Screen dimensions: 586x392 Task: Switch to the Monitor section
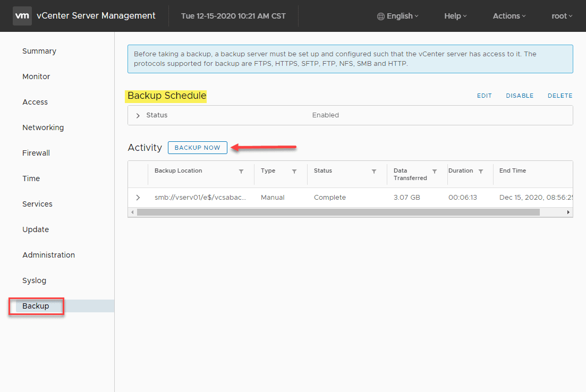[36, 76]
